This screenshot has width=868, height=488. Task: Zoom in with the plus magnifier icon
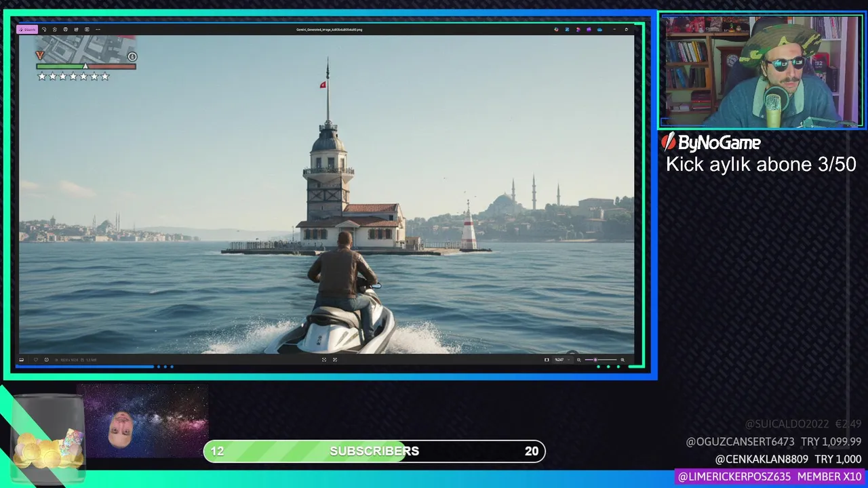tap(623, 359)
